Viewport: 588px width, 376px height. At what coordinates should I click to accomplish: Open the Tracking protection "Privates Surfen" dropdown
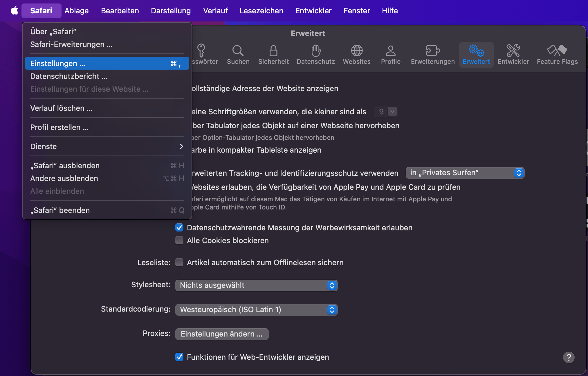(465, 173)
